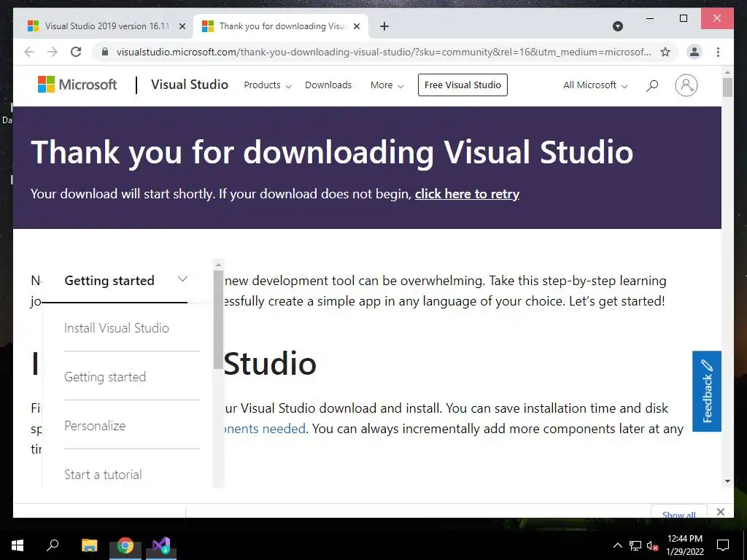Open the Windows Start menu

pos(18,545)
